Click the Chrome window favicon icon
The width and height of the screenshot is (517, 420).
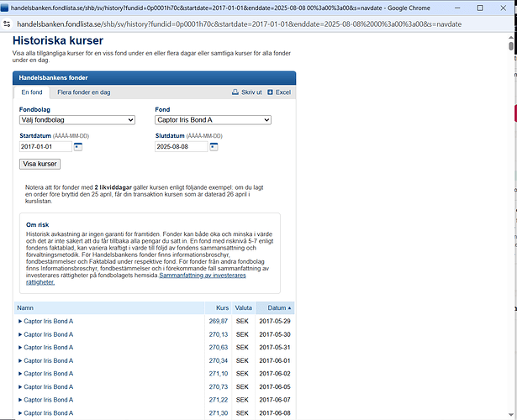pyautogui.click(x=4, y=8)
